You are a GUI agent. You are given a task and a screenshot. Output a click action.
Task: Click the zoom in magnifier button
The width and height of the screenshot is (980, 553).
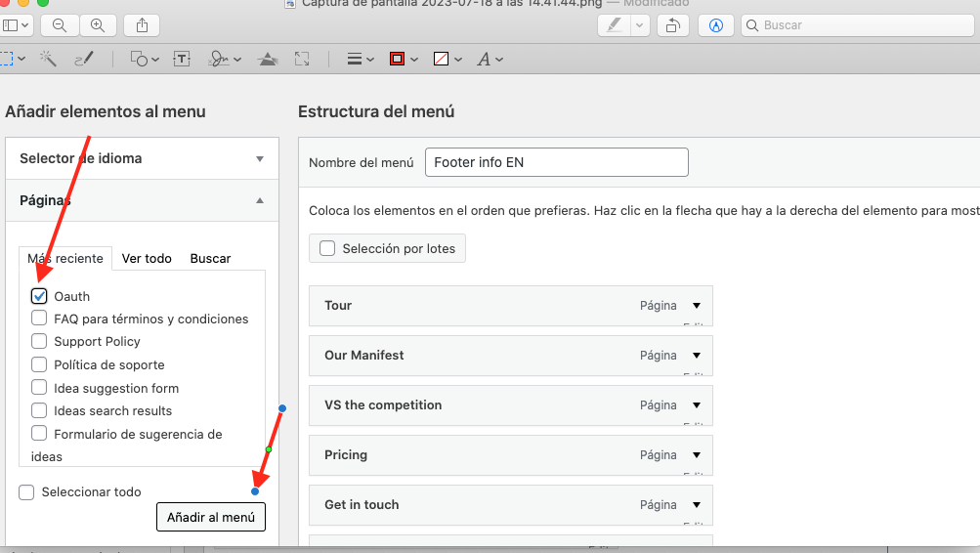click(97, 25)
